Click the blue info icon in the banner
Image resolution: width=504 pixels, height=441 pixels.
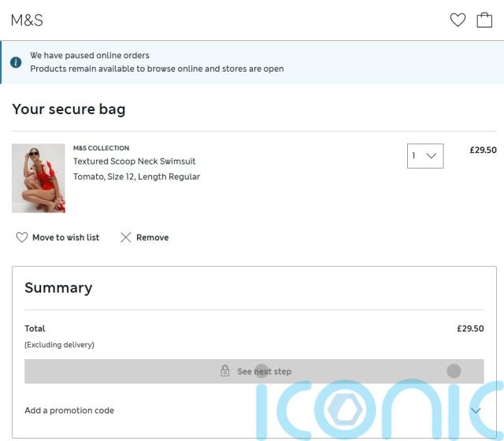tap(16, 62)
